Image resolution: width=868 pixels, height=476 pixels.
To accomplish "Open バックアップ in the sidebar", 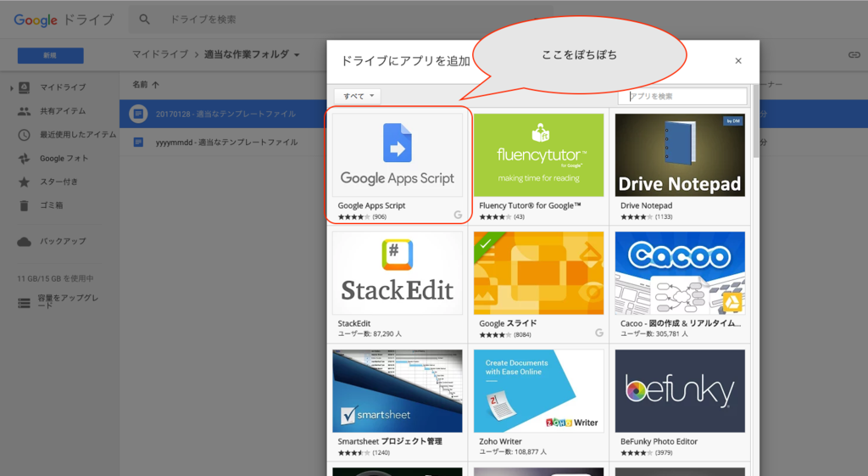I will [63, 242].
